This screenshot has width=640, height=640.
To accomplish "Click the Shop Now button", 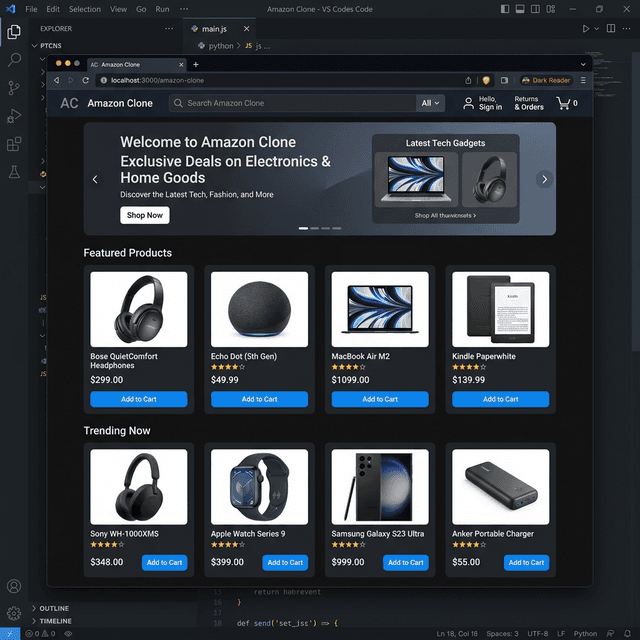I will [x=145, y=215].
